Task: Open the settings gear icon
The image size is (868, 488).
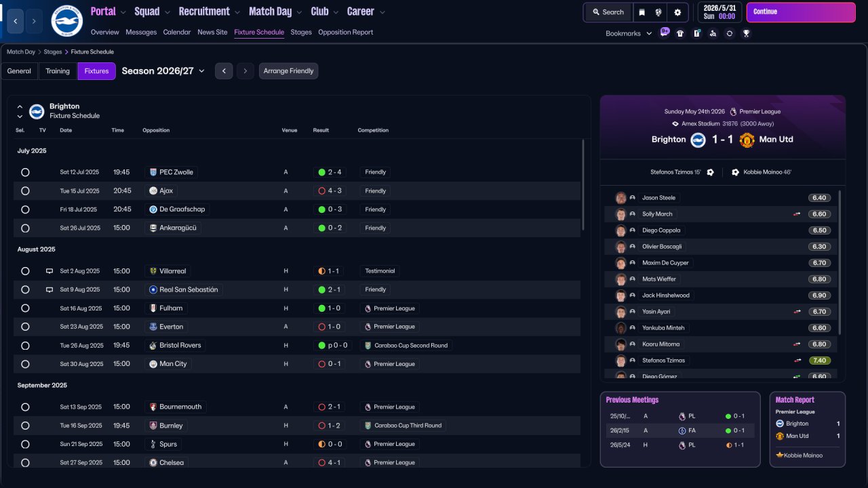Action: [x=677, y=12]
